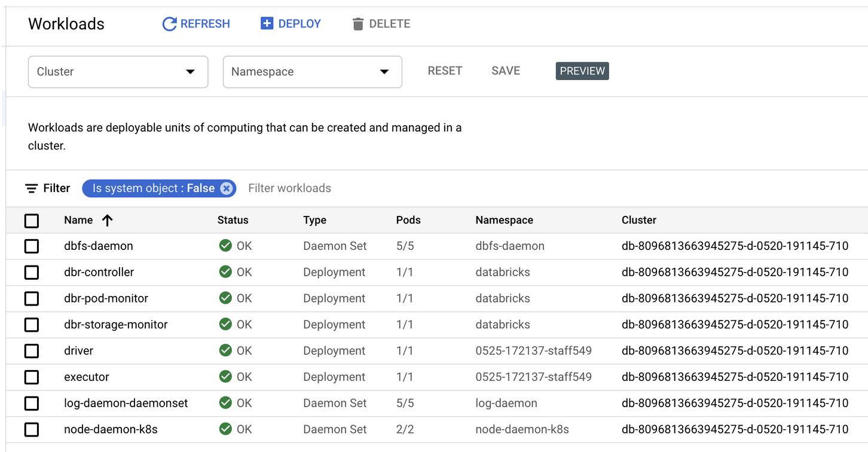Image resolution: width=868 pixels, height=452 pixels.
Task: Click the green OK icon for dbr-pod-monitor
Action: click(225, 298)
